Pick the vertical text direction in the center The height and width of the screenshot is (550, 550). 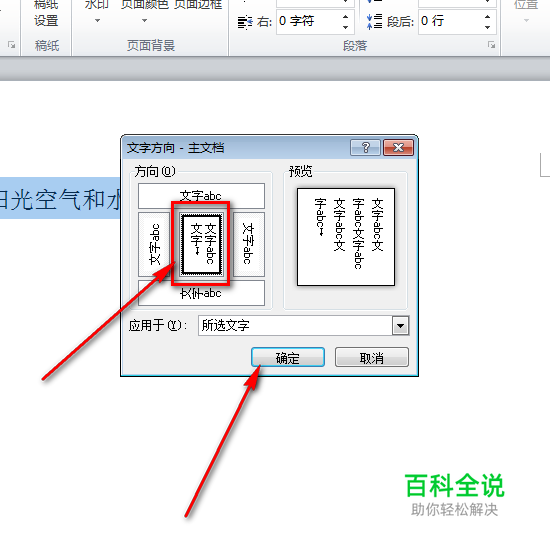[201, 244]
